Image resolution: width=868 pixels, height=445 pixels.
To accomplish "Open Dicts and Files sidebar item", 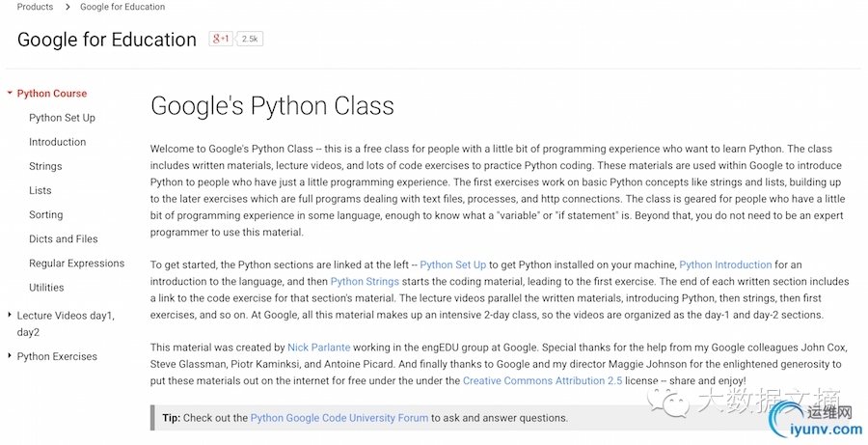I will click(63, 238).
